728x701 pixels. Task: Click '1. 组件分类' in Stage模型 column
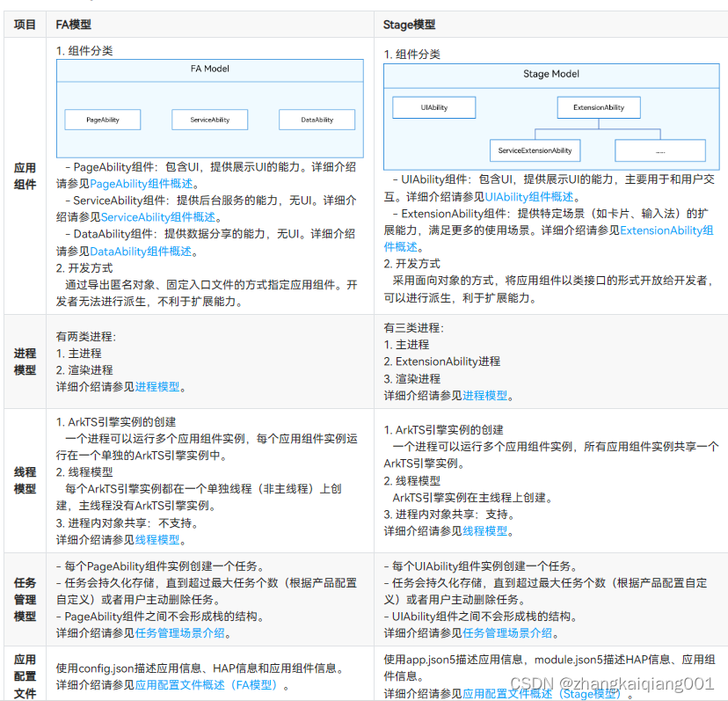point(411,55)
